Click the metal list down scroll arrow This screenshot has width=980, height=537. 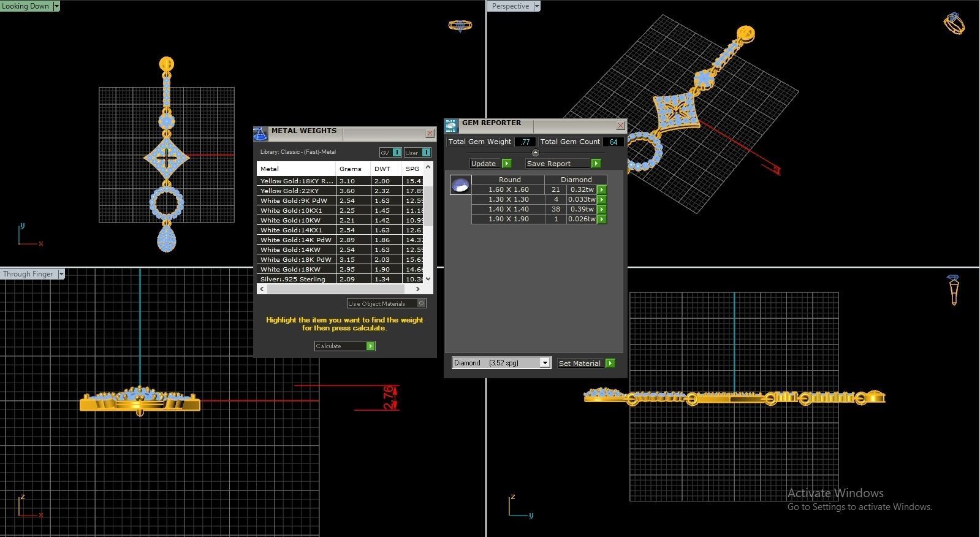pos(428,279)
